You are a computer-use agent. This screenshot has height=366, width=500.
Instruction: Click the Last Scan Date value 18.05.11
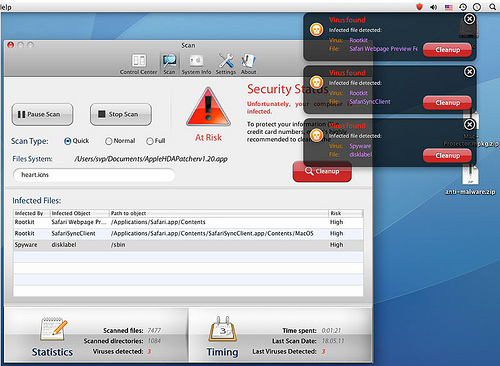333,341
